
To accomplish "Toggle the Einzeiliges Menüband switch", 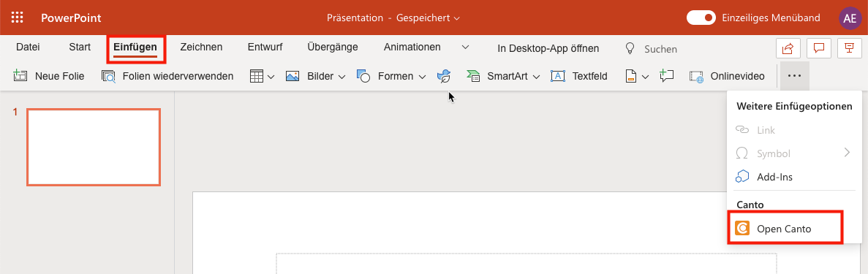I will pos(701,18).
